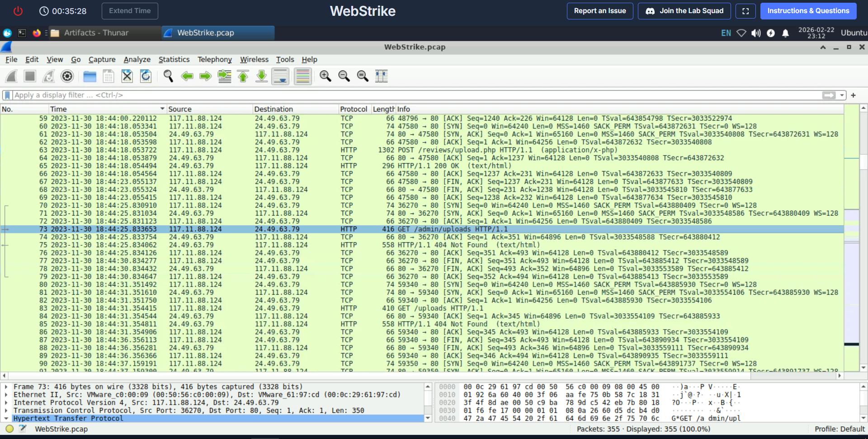Click the apply display filter arrow button
This screenshot has height=439, width=868.
click(829, 95)
